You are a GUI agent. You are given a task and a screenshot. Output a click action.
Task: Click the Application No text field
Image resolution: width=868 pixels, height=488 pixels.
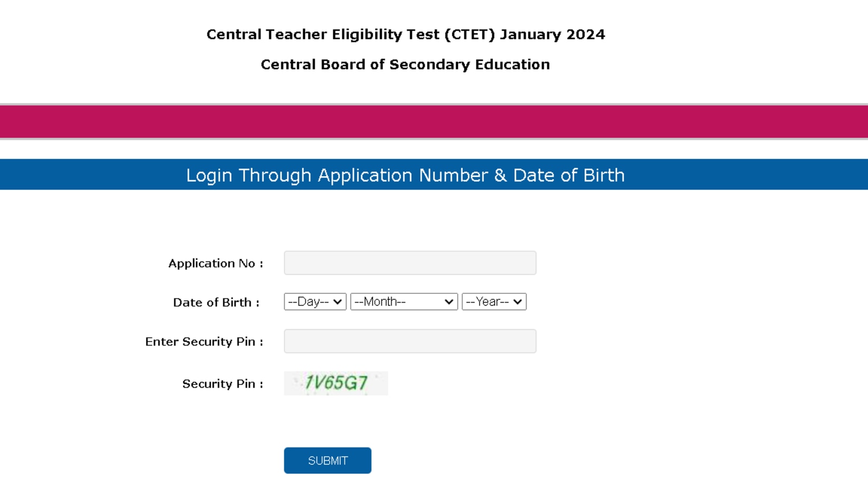[x=410, y=263]
